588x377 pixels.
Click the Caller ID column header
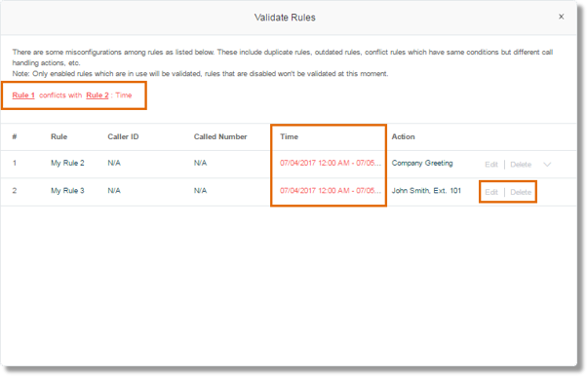click(123, 136)
